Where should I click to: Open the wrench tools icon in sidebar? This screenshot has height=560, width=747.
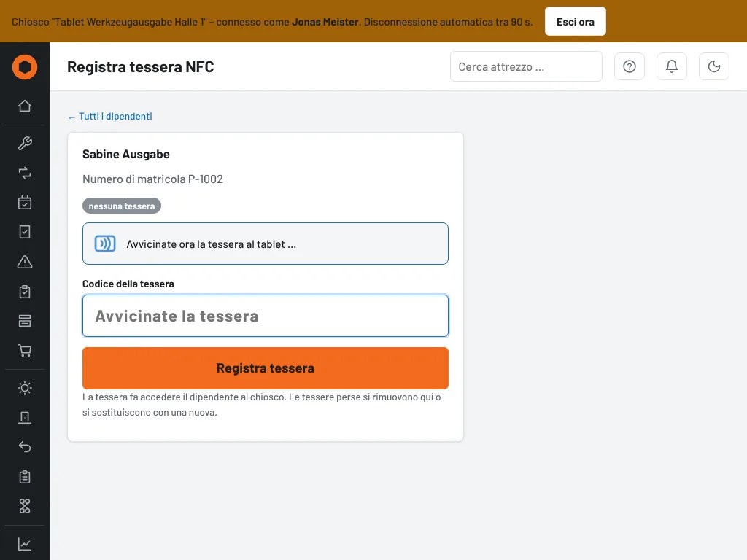click(25, 144)
